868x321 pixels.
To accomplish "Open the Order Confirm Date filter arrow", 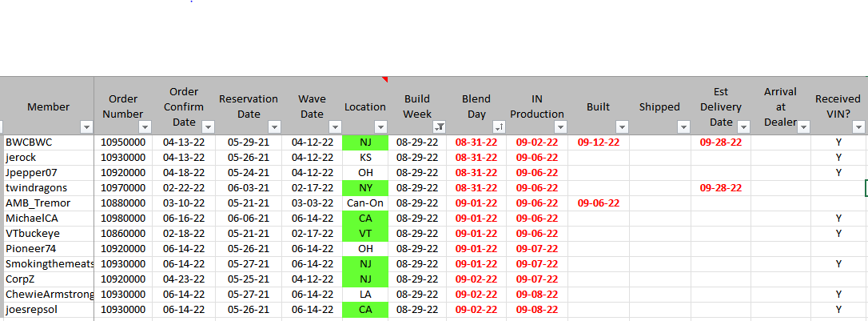I will (x=208, y=127).
